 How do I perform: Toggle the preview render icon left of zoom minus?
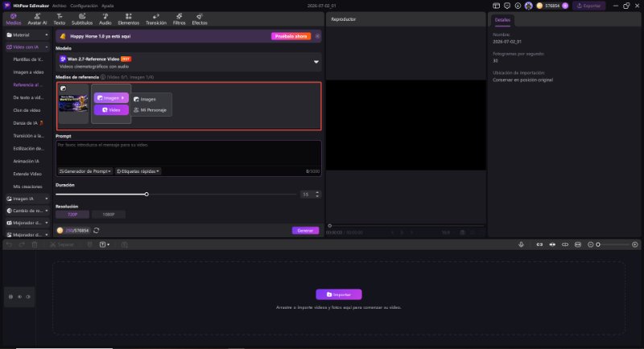(x=578, y=244)
